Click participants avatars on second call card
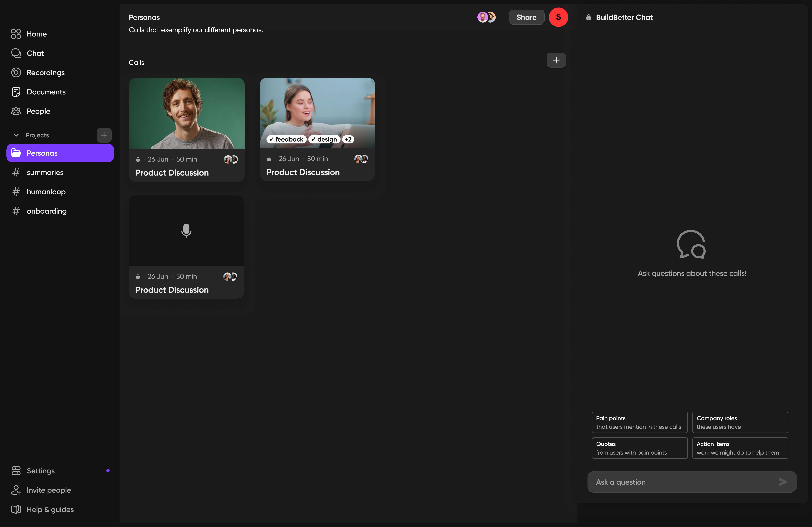This screenshot has height=527, width=812. 361,159
